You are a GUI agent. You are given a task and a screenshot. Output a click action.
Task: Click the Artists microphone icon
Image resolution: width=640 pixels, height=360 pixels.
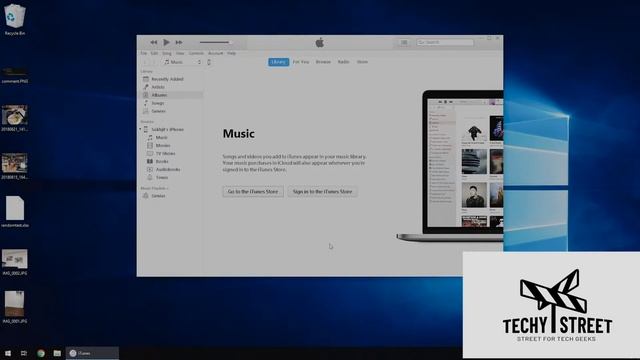click(146, 87)
